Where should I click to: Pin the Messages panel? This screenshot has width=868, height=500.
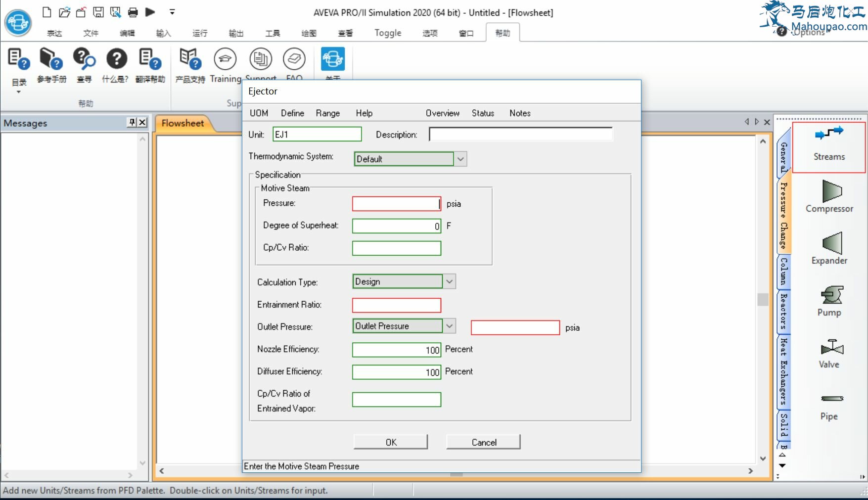[x=132, y=122]
